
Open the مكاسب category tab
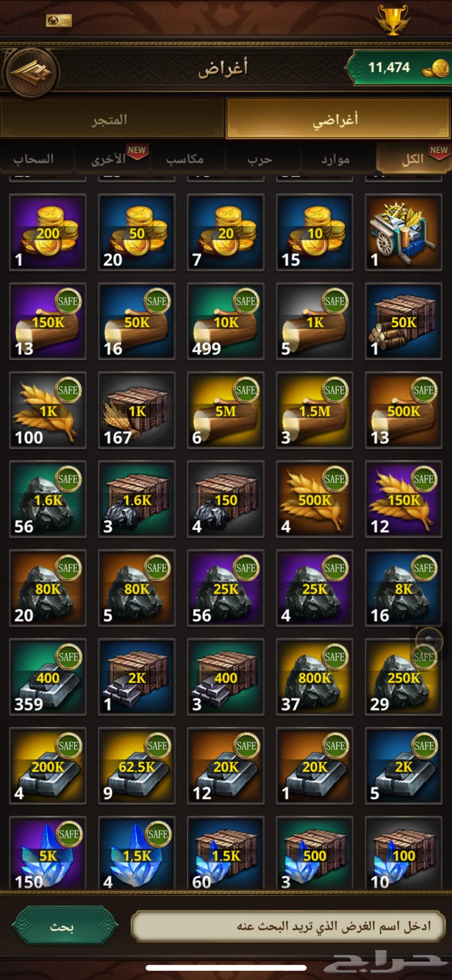point(185,159)
